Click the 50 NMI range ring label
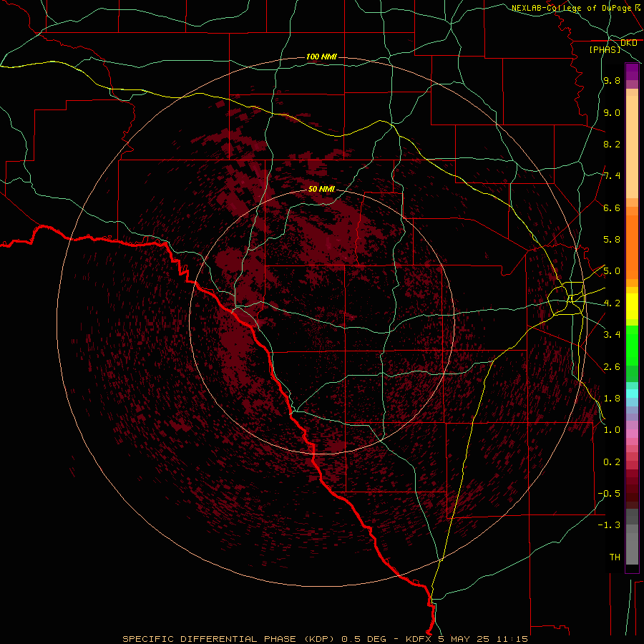This screenshot has width=644, height=644. tap(321, 189)
